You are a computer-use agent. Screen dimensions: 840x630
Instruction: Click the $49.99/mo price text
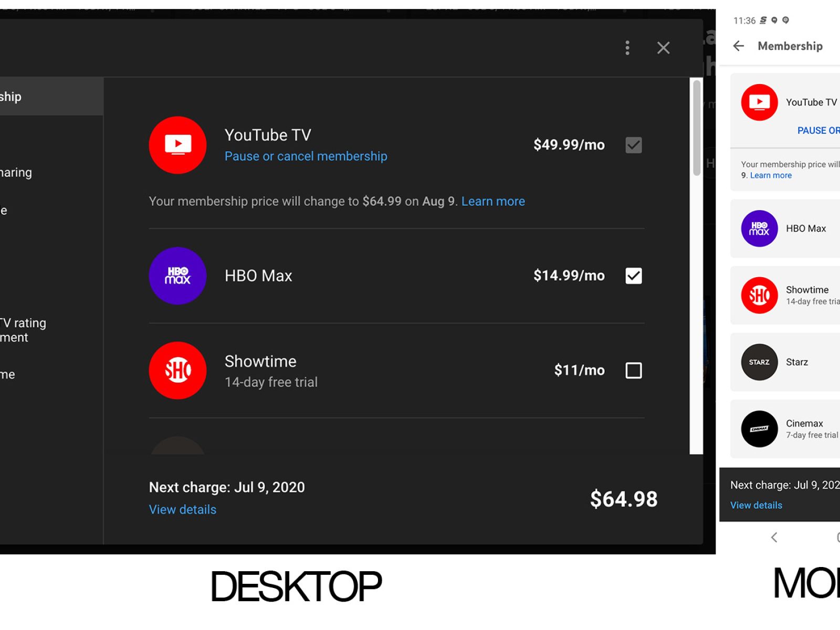coord(569,145)
